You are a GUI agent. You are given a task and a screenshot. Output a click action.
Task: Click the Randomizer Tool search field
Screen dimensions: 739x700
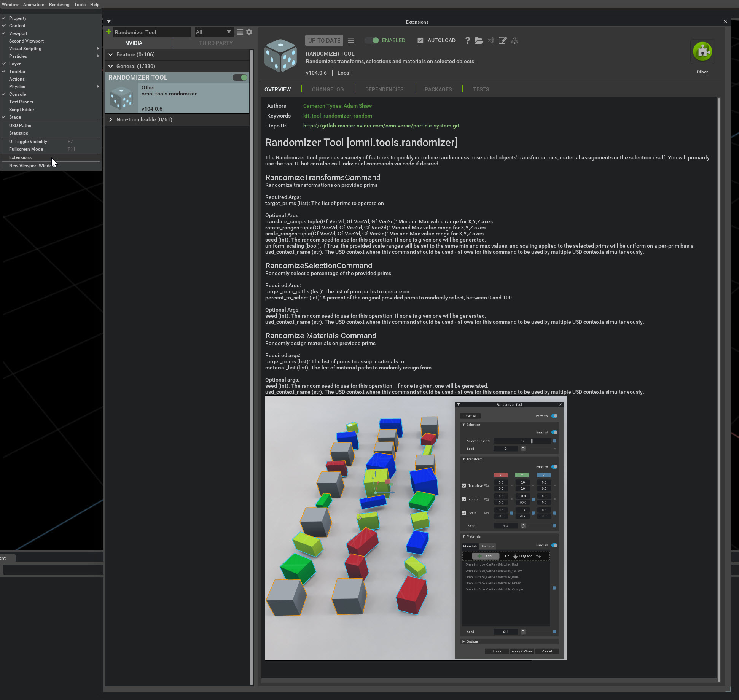152,32
